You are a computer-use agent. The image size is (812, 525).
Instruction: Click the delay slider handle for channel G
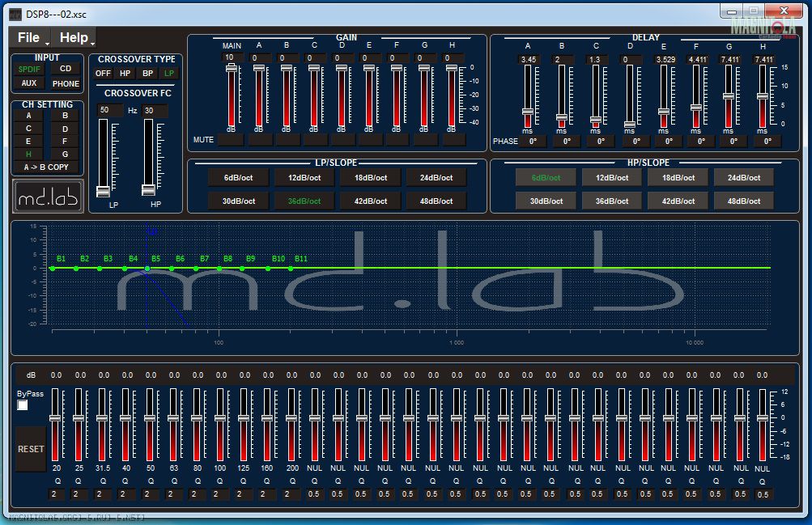[x=729, y=96]
